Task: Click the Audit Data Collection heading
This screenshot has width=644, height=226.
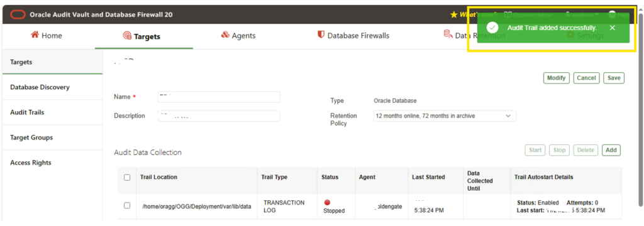Action: pos(148,153)
